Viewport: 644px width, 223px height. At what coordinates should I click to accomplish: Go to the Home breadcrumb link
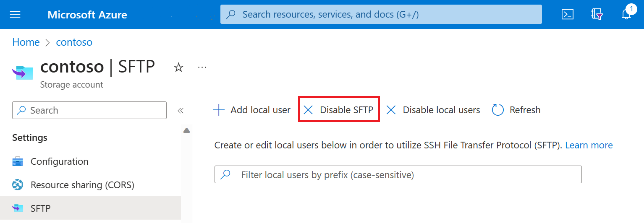click(x=26, y=42)
